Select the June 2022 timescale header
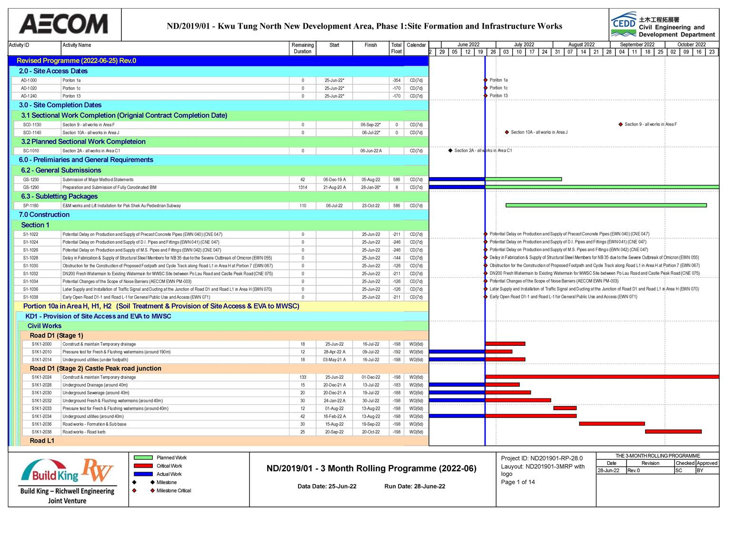Image resolution: width=756 pixels, height=535 pixels. 469,45
